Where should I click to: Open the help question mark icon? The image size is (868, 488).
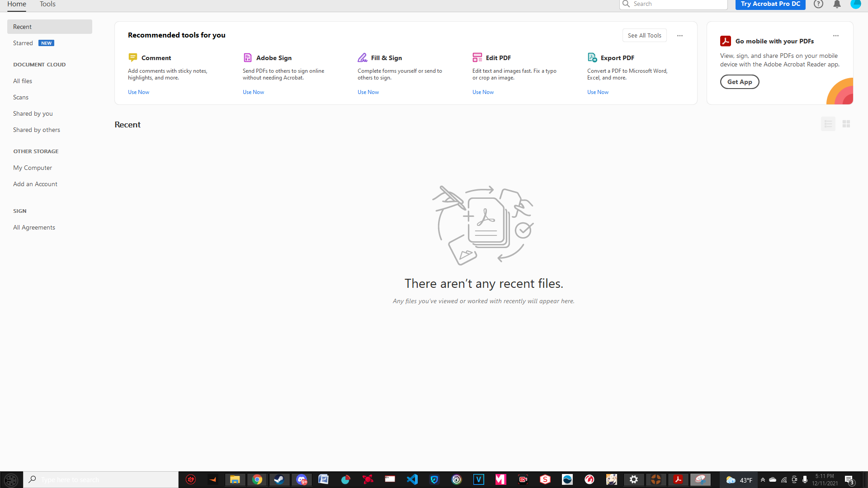click(x=819, y=4)
